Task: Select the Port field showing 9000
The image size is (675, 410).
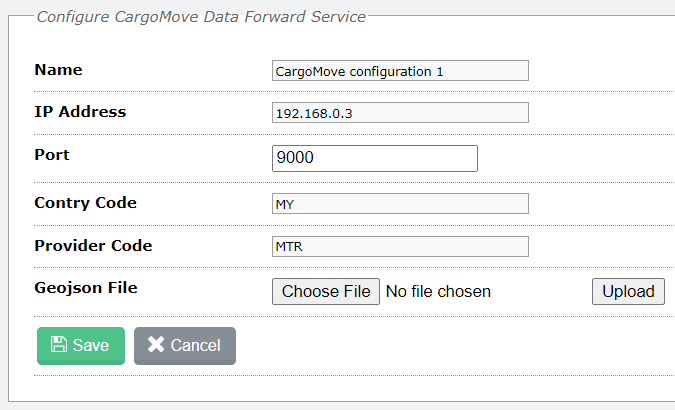Action: click(375, 158)
